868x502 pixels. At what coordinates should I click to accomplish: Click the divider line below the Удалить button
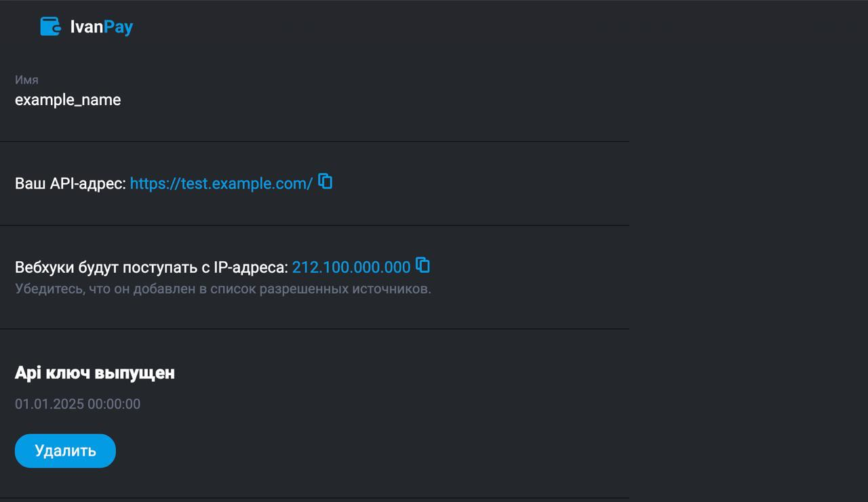coord(315,498)
